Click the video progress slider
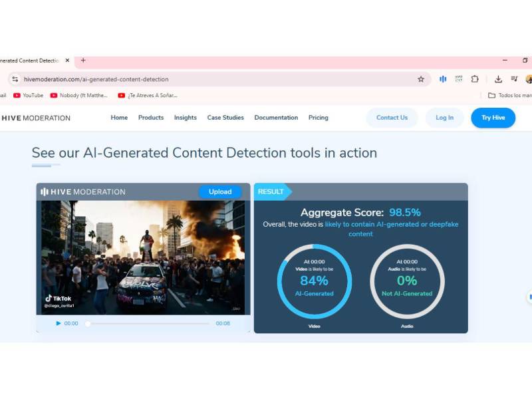 148,324
